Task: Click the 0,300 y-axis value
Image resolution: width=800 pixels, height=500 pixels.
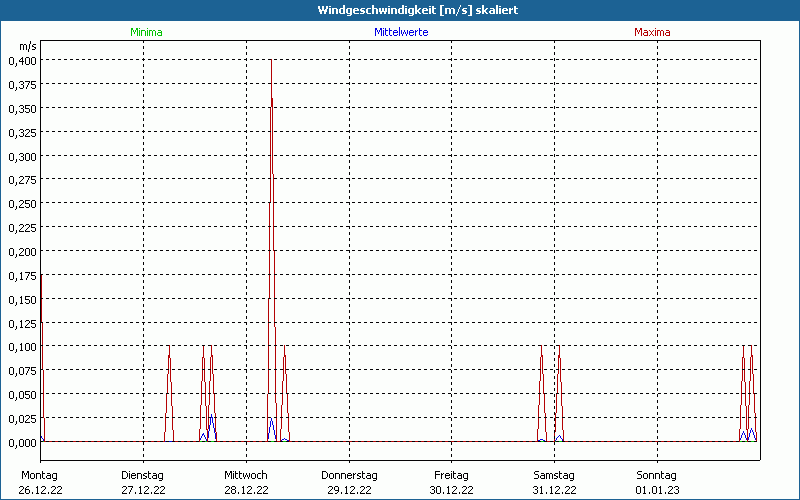Action: click(x=22, y=156)
